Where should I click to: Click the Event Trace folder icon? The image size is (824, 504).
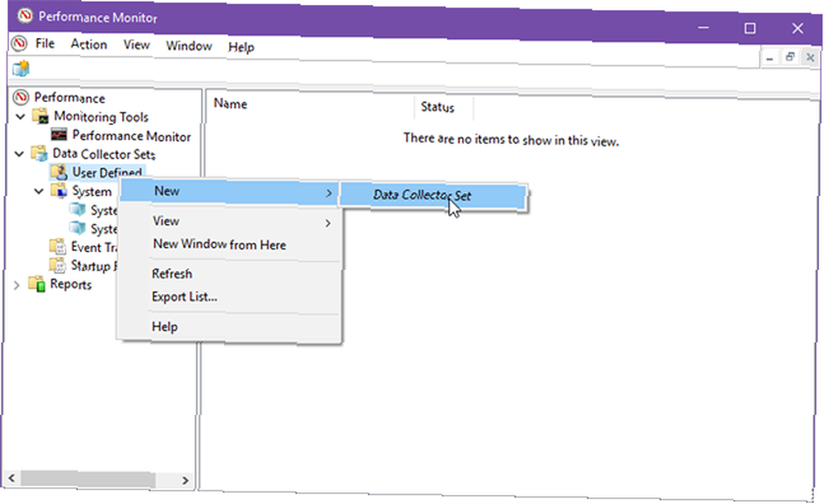(57, 246)
